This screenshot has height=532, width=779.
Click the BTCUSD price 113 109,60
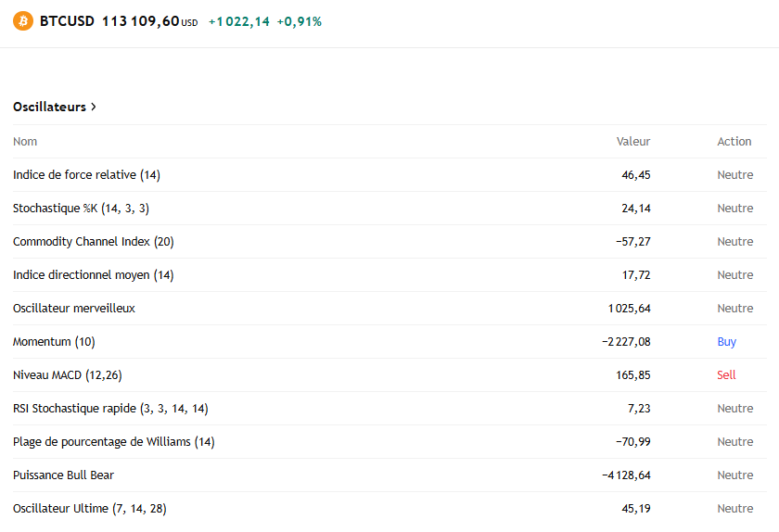click(140, 20)
